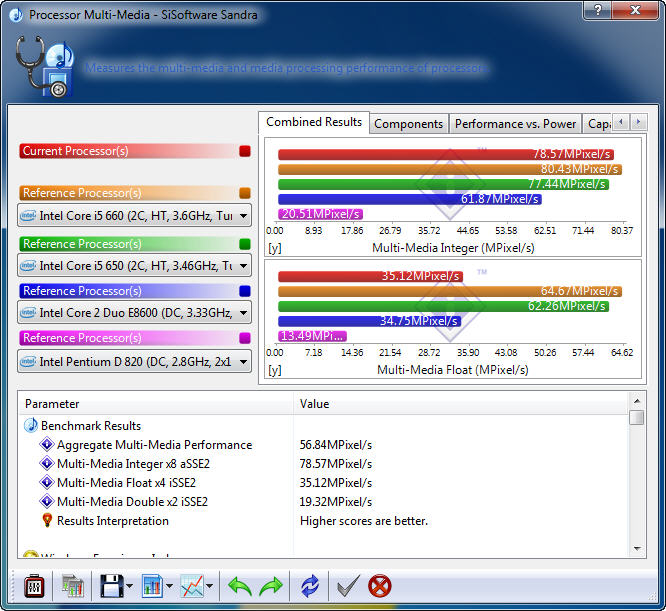The image size is (666, 611).
Task: Click the orange 64.67MPixel/s float bar
Action: coord(450,291)
